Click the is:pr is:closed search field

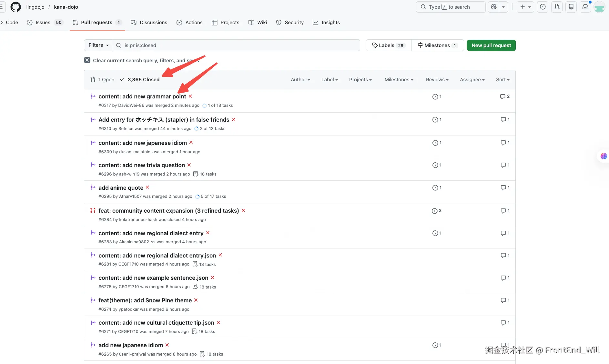(x=237, y=45)
